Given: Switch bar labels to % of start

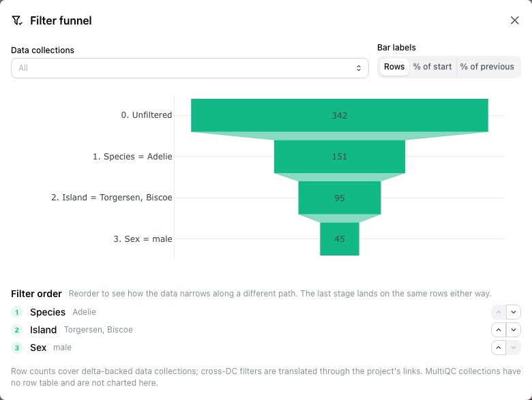Looking at the screenshot, I should click(432, 67).
